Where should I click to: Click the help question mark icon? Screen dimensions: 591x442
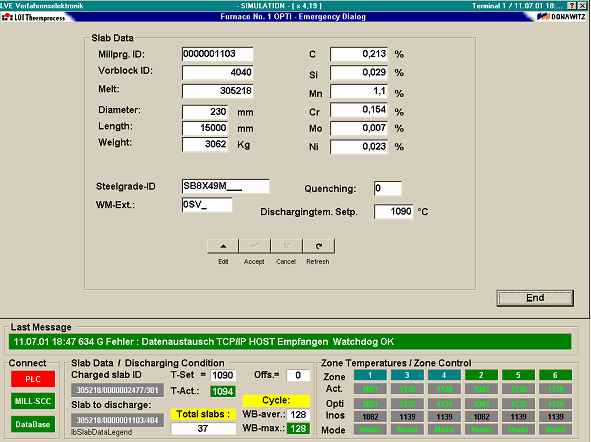pos(572,6)
